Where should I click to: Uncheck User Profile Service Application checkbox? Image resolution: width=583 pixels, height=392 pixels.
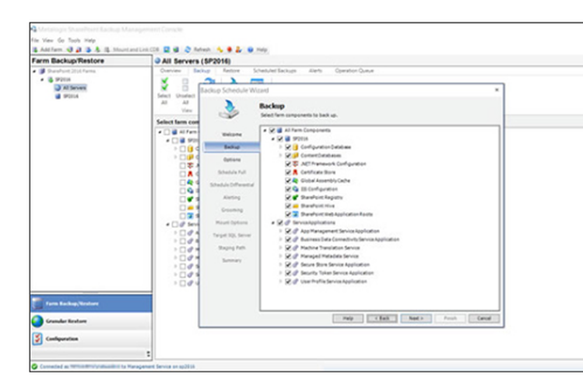(288, 281)
